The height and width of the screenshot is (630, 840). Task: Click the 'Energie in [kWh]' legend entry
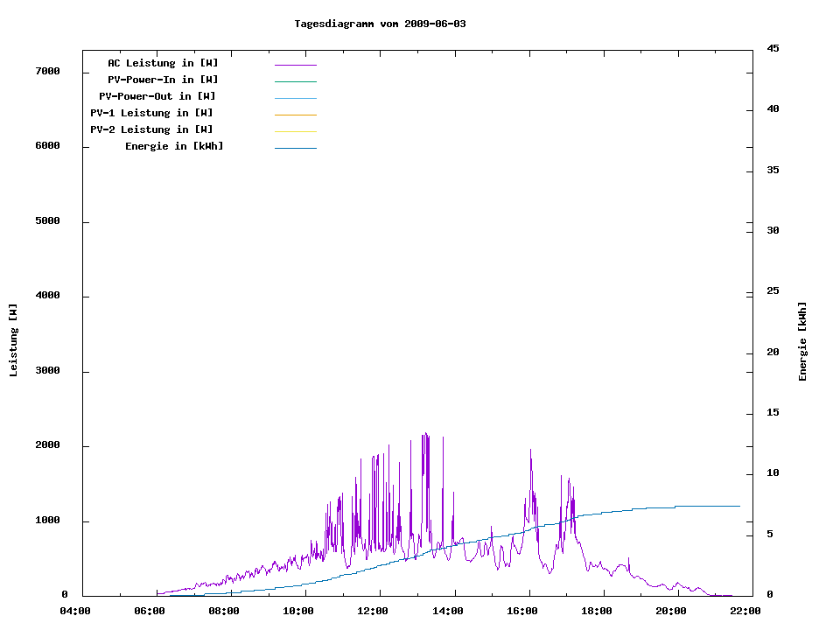(174, 146)
